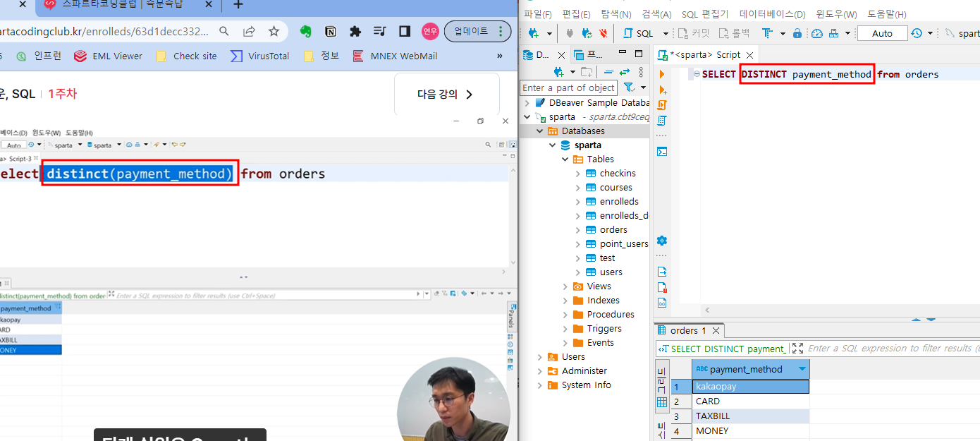Open 편집(E) menu

576,14
